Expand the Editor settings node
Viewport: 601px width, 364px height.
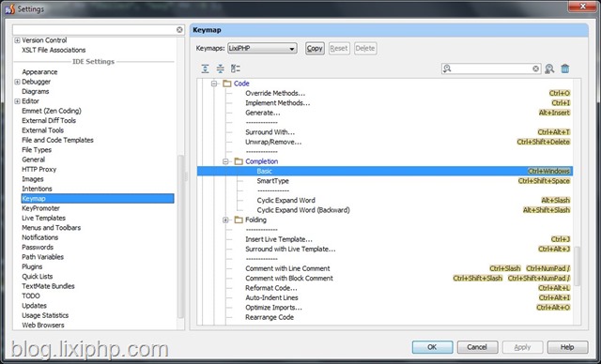pyautogui.click(x=17, y=101)
